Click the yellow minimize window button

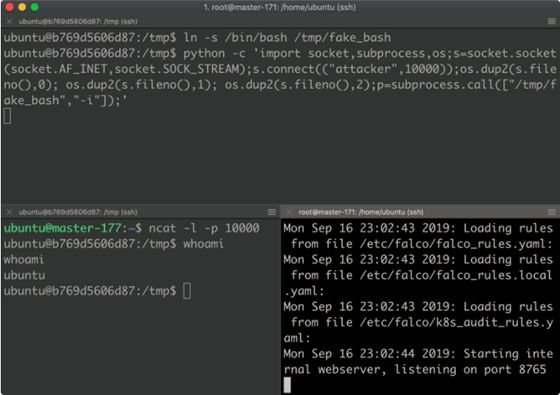[x=22, y=7]
